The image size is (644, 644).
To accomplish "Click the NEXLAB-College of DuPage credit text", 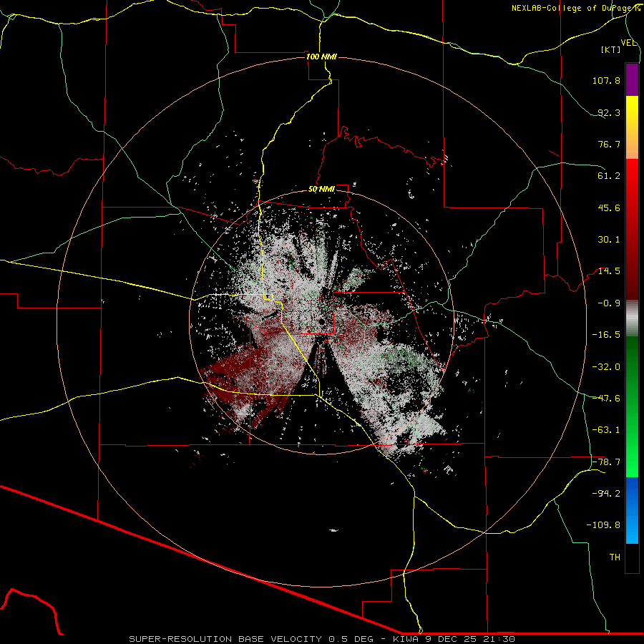I will click(575, 8).
